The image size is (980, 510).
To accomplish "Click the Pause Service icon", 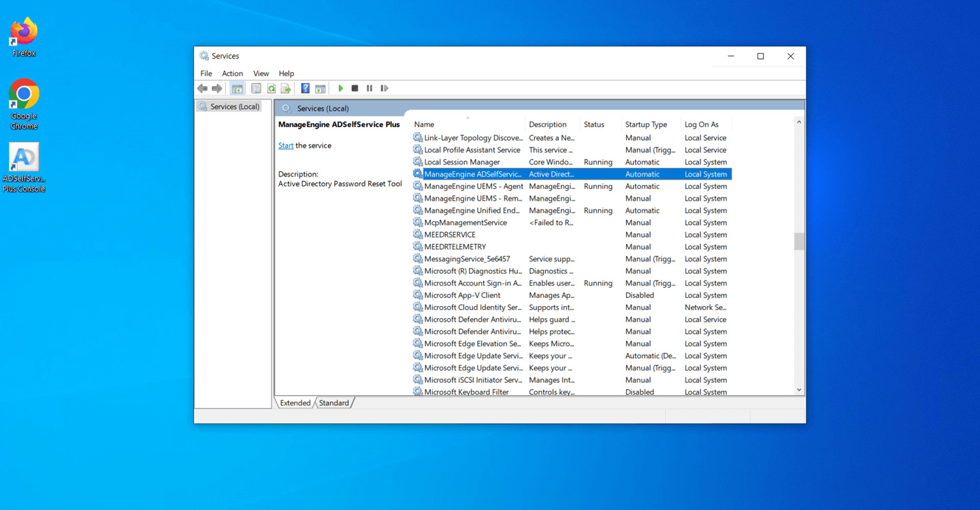I will tap(370, 88).
